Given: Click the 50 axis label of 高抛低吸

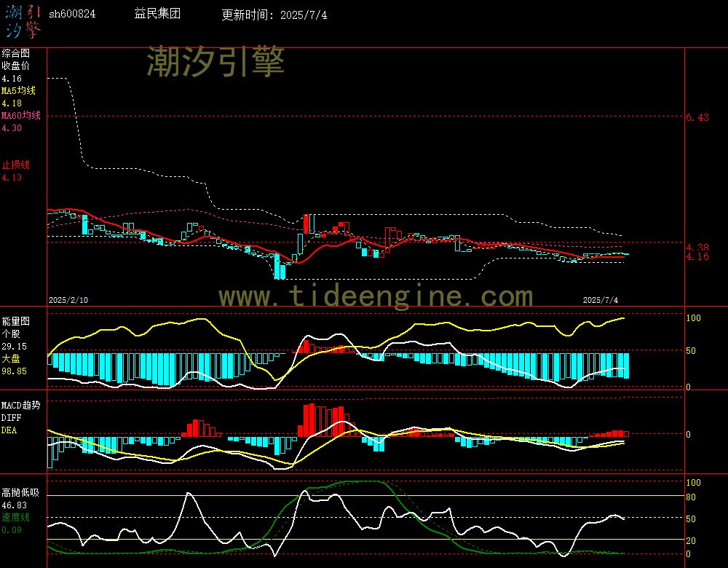Looking at the screenshot, I should tap(691, 518).
